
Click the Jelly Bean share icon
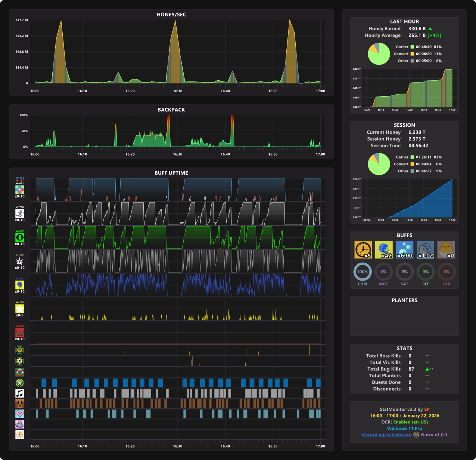pos(20,424)
